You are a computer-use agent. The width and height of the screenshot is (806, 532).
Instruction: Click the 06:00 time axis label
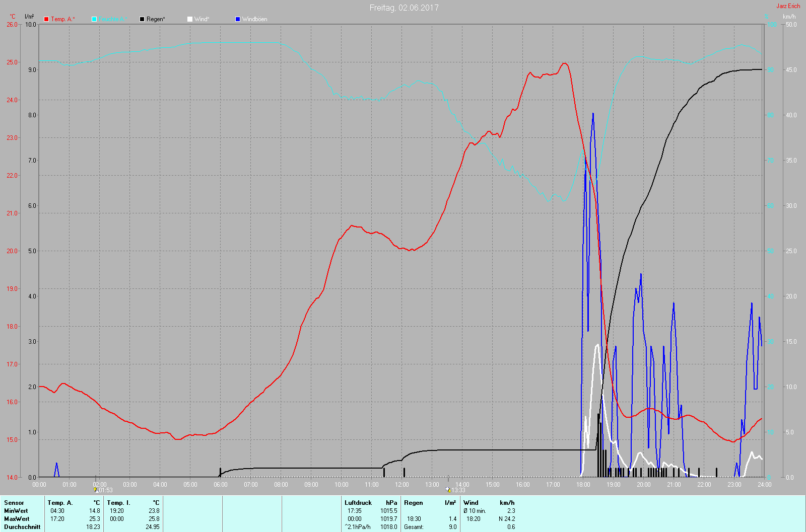221,485
